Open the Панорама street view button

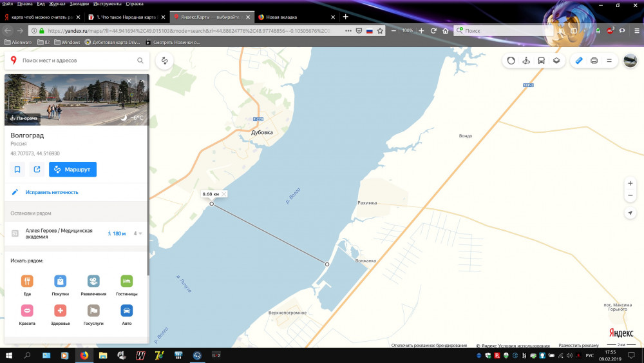click(23, 119)
